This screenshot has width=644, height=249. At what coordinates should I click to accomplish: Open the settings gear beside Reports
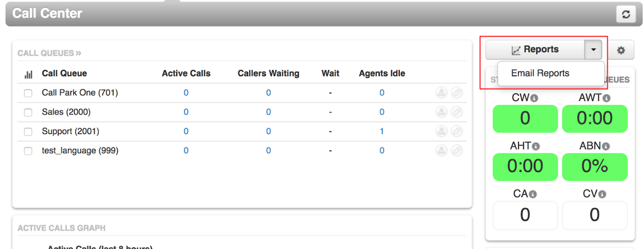pos(620,50)
